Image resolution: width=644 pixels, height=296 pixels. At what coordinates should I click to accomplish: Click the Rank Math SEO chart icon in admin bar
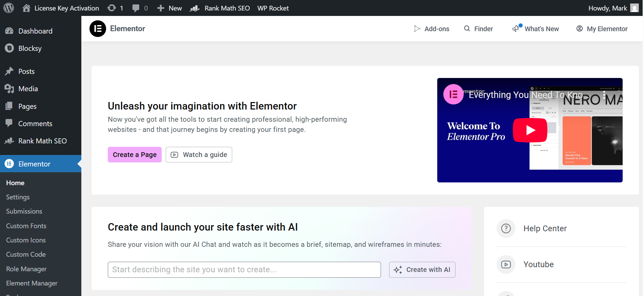[195, 8]
